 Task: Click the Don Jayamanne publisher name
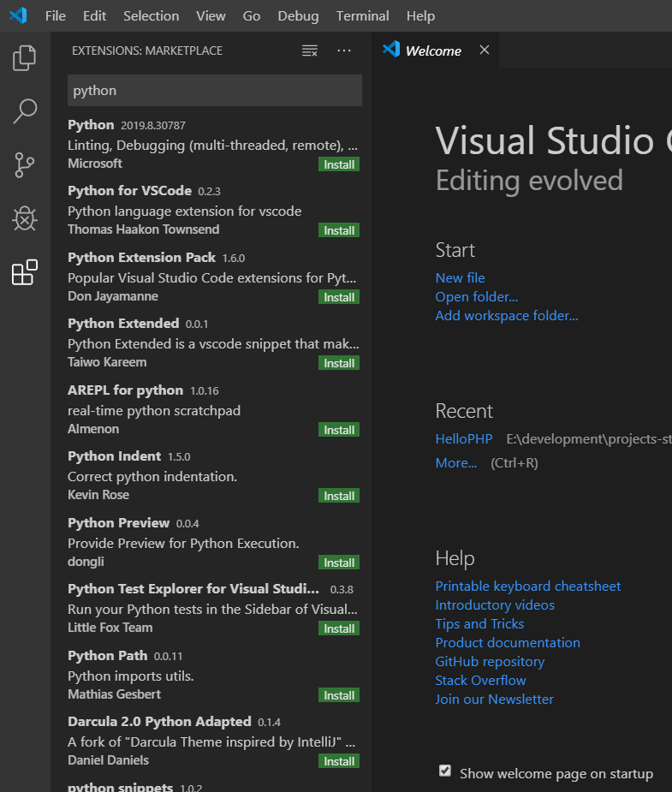tap(113, 296)
